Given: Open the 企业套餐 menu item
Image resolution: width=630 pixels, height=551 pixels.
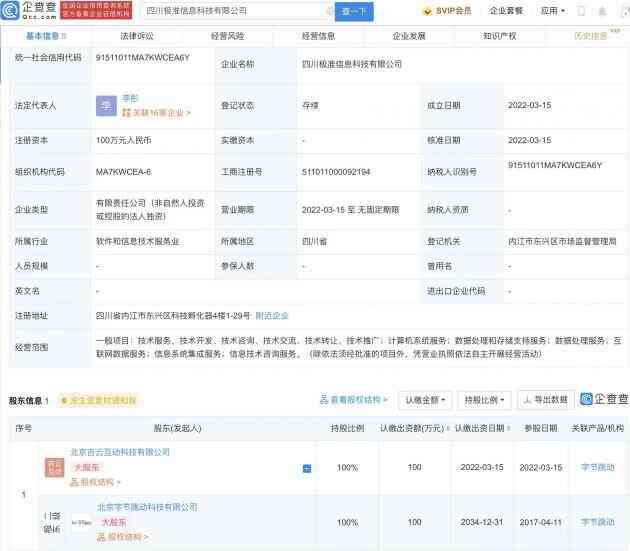Looking at the screenshot, I should (x=506, y=11).
